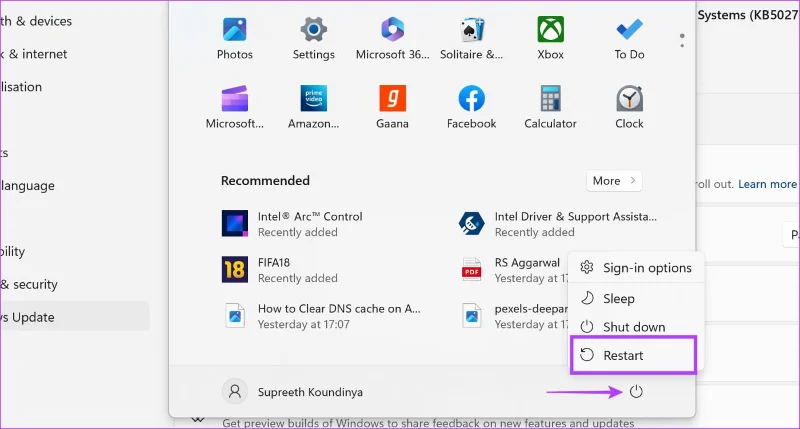This screenshot has width=800, height=429.
Task: Open Solitaire & Casual Games
Action: click(471, 39)
